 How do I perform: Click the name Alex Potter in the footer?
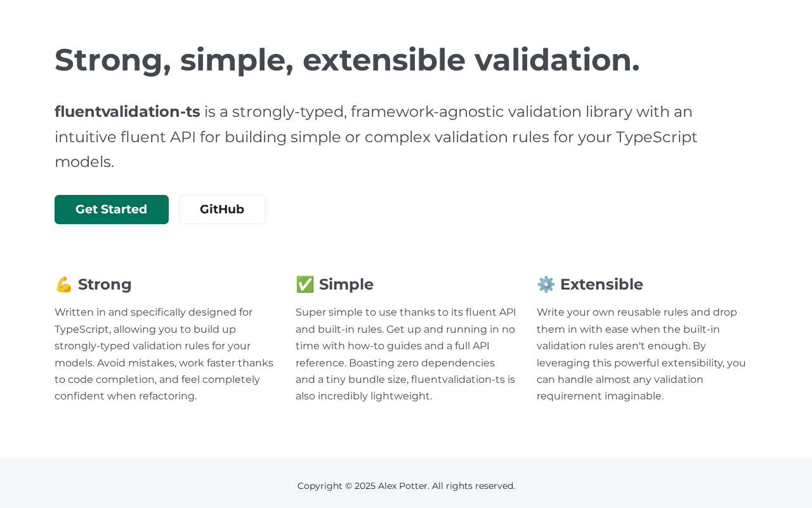coord(402,486)
